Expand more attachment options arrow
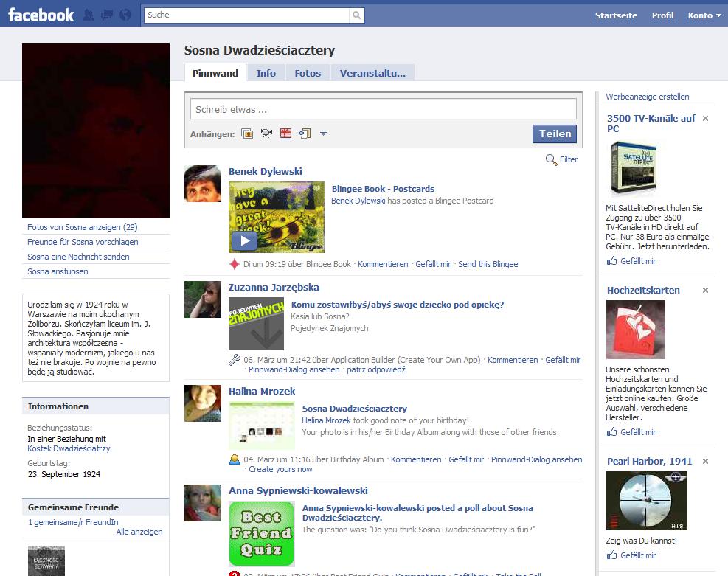Screen dimensions: 728x576 point(323,134)
